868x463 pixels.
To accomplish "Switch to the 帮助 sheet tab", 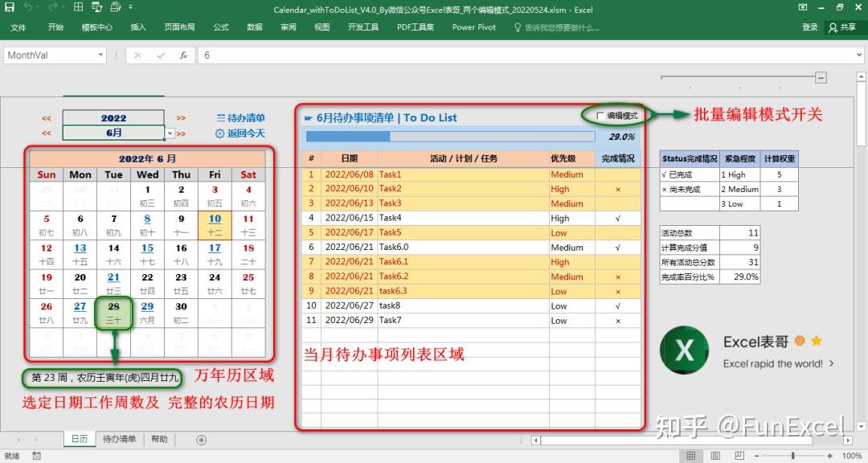I will [159, 439].
